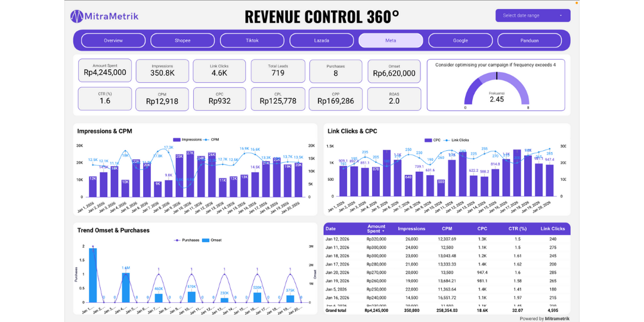Screen dimensions: 644x322
Task: Click the CPC legend swatch in Link Clicks chart
Action: (428, 140)
